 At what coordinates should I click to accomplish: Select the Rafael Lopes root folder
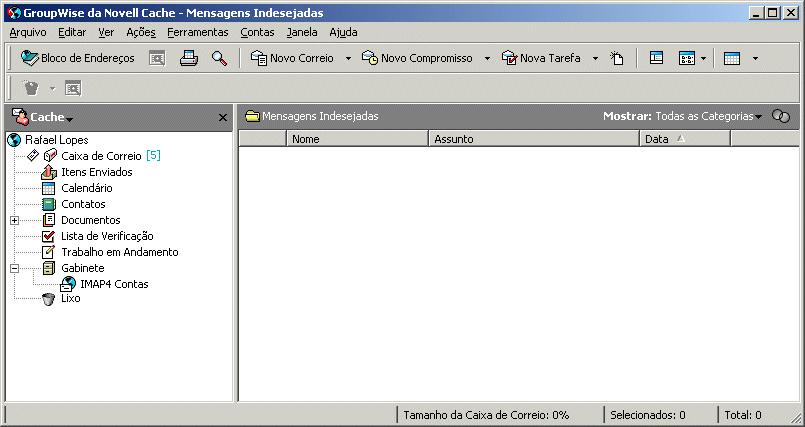tap(56, 140)
